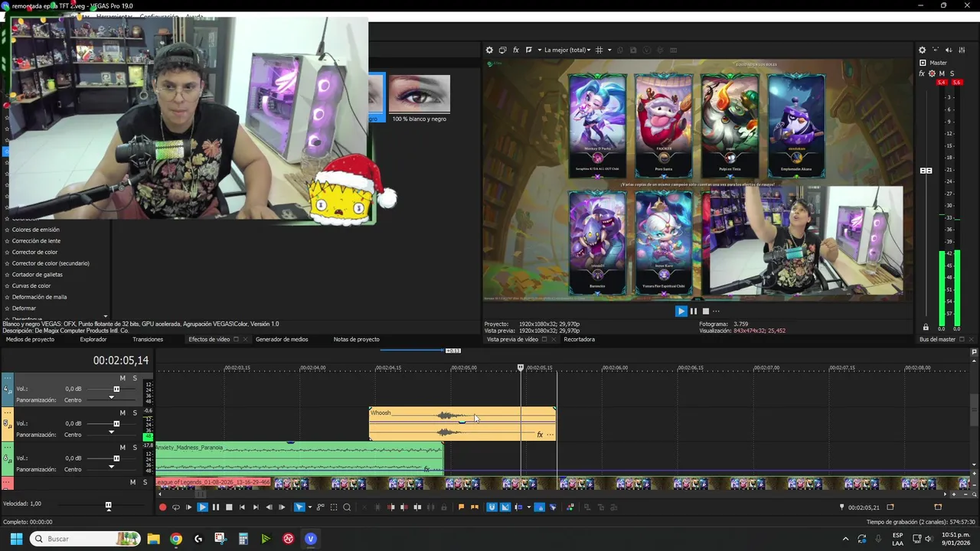Screen dimensions: 980x551
Task: Switch to Transiciones tab
Action: pyautogui.click(x=148, y=339)
